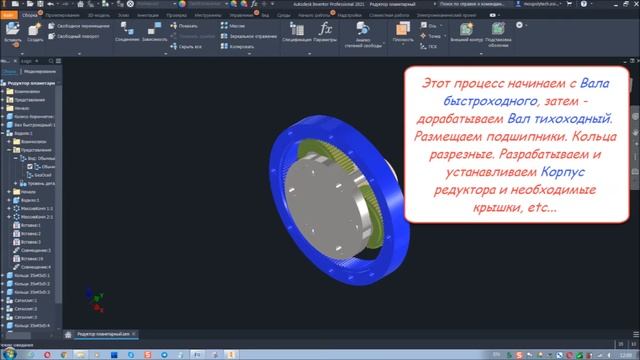Open the Надстройки ribbon tab
The image size is (640, 360).
(x=349, y=15)
